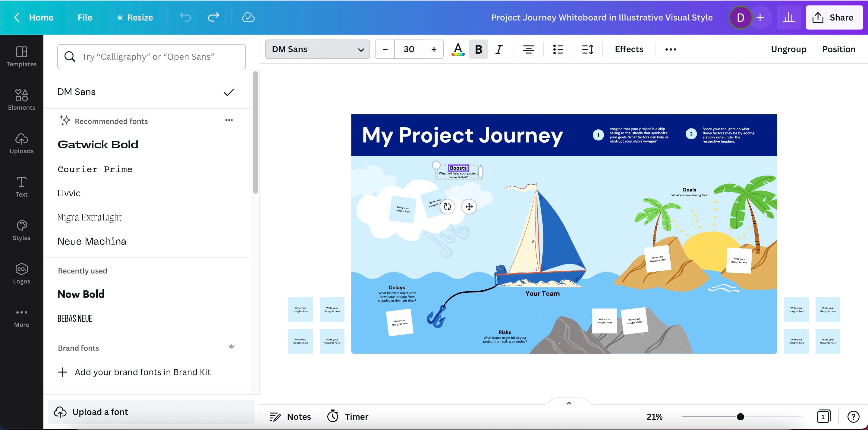
Task: Open the Uploads sidebar panel
Action: (21, 143)
